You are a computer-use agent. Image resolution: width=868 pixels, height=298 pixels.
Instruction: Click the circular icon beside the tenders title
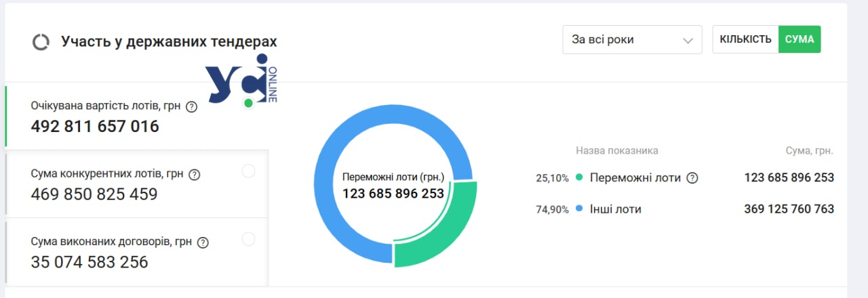pyautogui.click(x=41, y=42)
